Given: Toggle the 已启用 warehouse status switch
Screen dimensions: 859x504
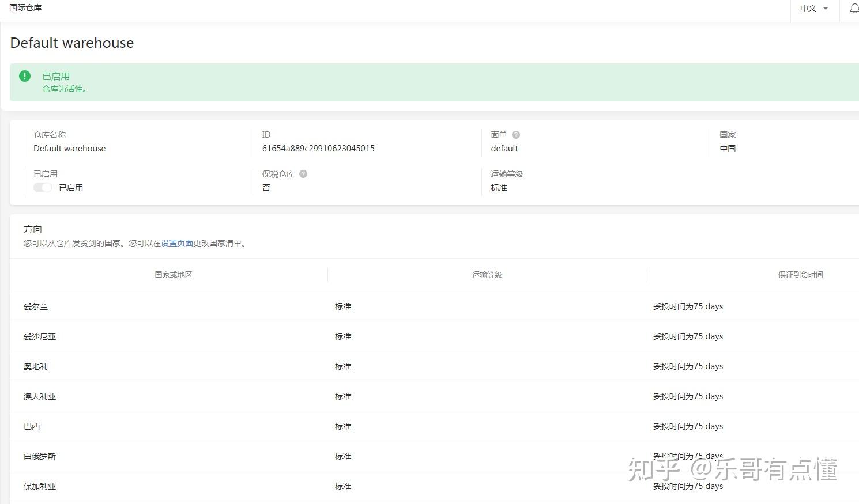Looking at the screenshot, I should click(42, 187).
